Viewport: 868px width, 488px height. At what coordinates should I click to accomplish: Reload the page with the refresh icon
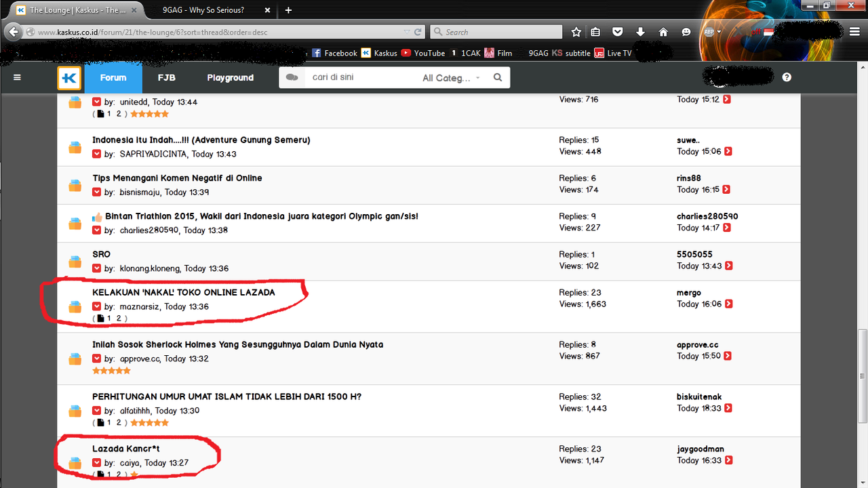418,32
